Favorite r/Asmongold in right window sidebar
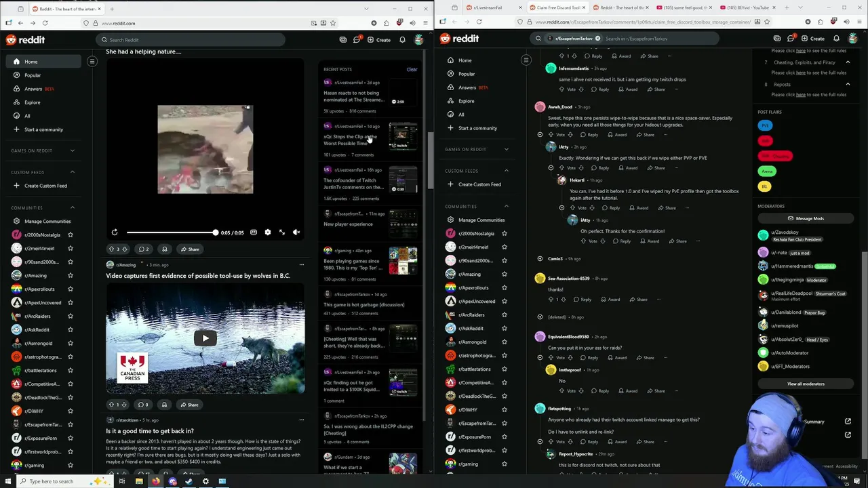This screenshot has width=868, height=488. (x=504, y=342)
